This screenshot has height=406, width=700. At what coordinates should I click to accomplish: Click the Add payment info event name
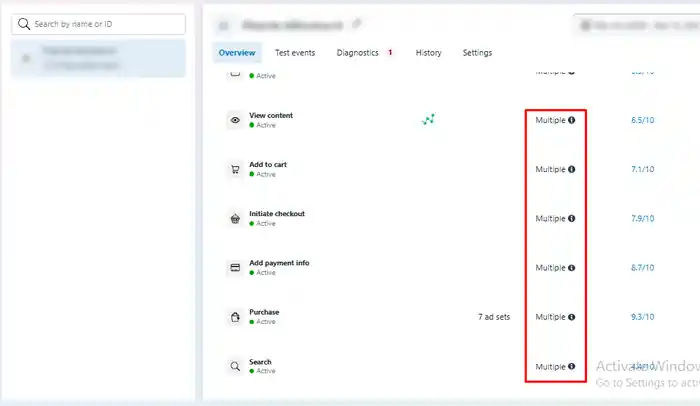point(279,263)
